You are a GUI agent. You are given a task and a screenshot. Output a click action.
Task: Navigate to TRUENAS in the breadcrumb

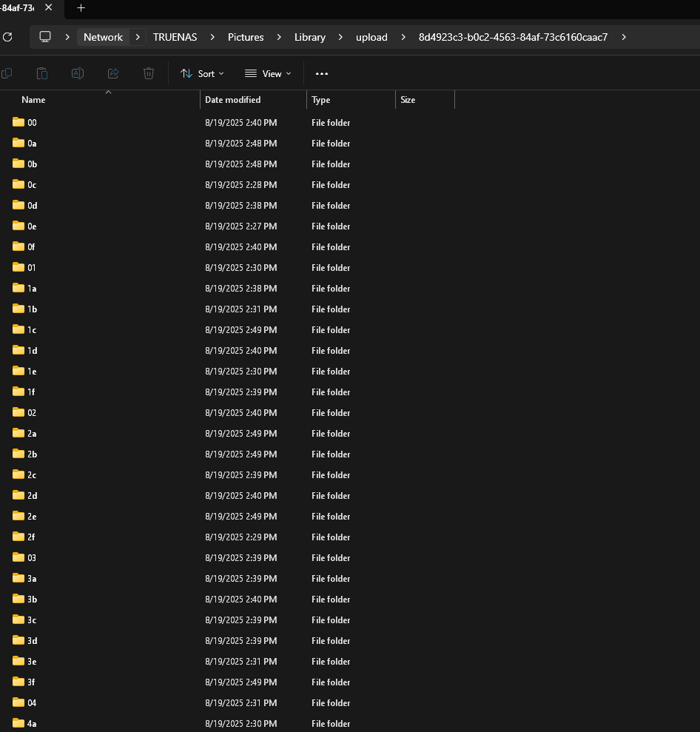[x=175, y=37]
